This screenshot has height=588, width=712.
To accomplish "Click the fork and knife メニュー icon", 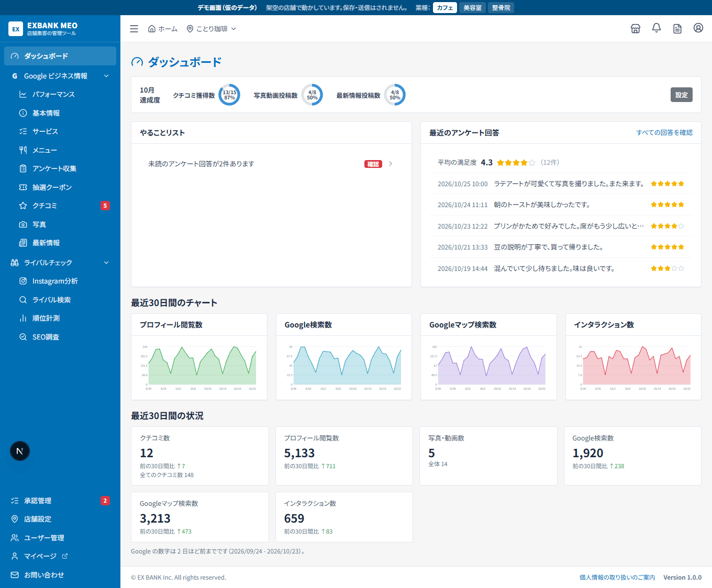I will click(23, 150).
